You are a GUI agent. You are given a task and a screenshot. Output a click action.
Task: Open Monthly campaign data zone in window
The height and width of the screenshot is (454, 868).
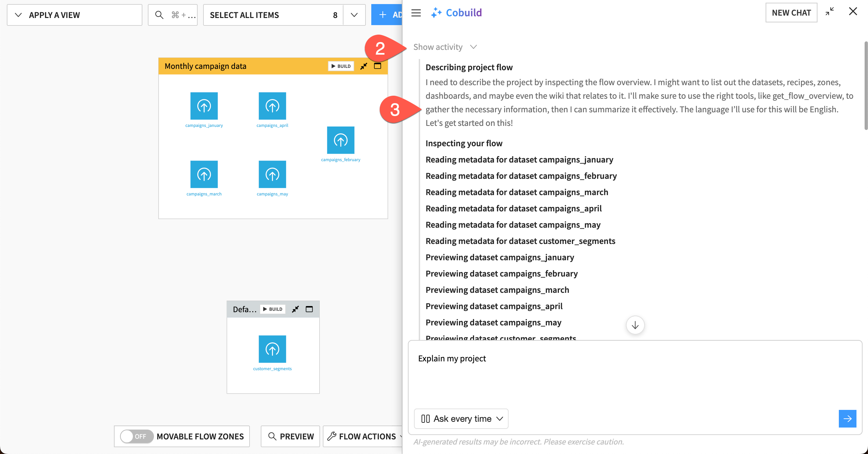377,66
